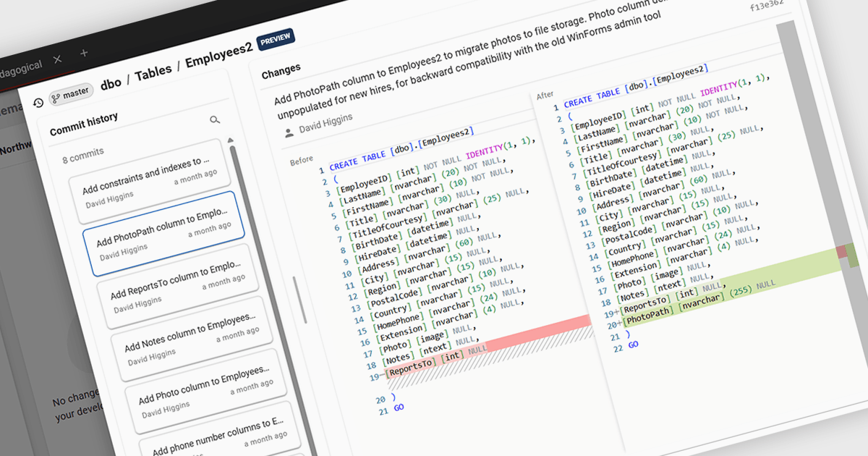Select the dbo breadcrumb link

pos(111,83)
